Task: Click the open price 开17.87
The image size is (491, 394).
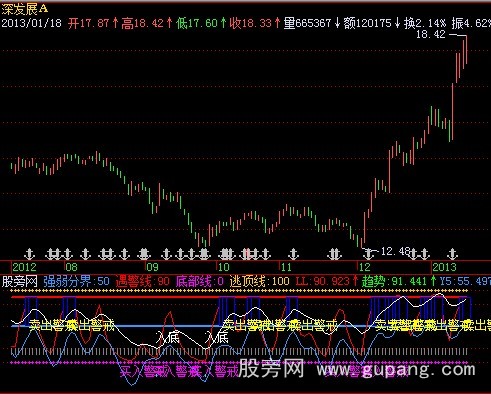Action: point(89,23)
